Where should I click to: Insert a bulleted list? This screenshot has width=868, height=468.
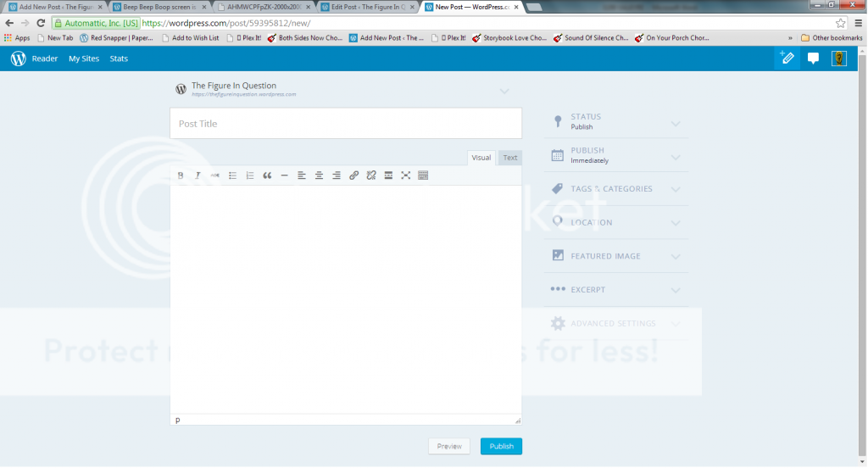[232, 175]
